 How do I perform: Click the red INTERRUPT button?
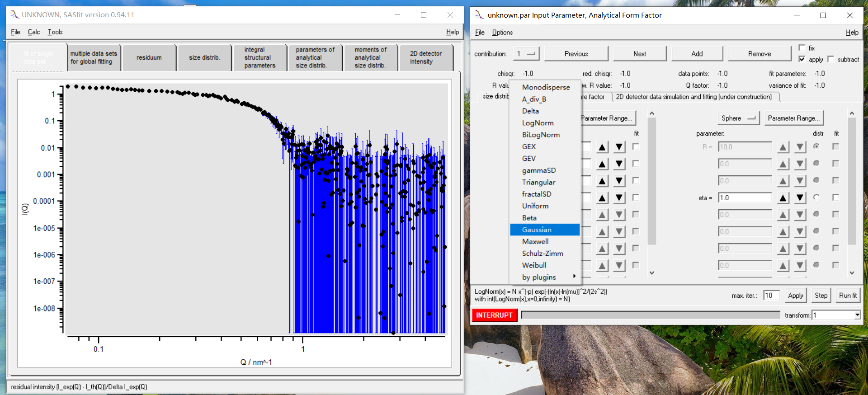coord(494,315)
